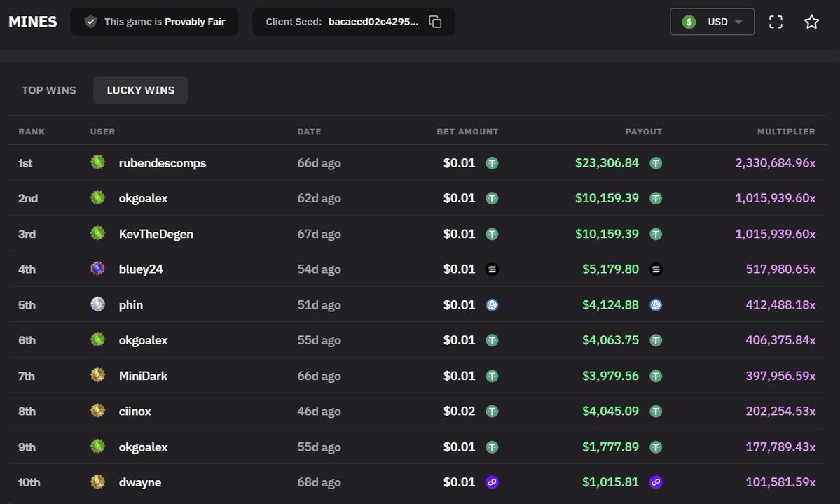840x504 pixels.
Task: Click the 517,980.65x multiplier value
Action: tap(780, 269)
